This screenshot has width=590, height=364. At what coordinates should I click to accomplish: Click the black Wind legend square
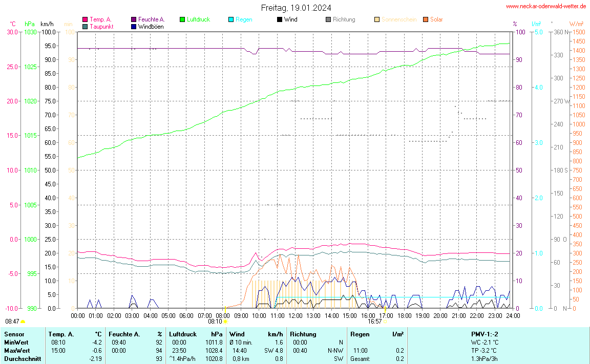[280, 20]
